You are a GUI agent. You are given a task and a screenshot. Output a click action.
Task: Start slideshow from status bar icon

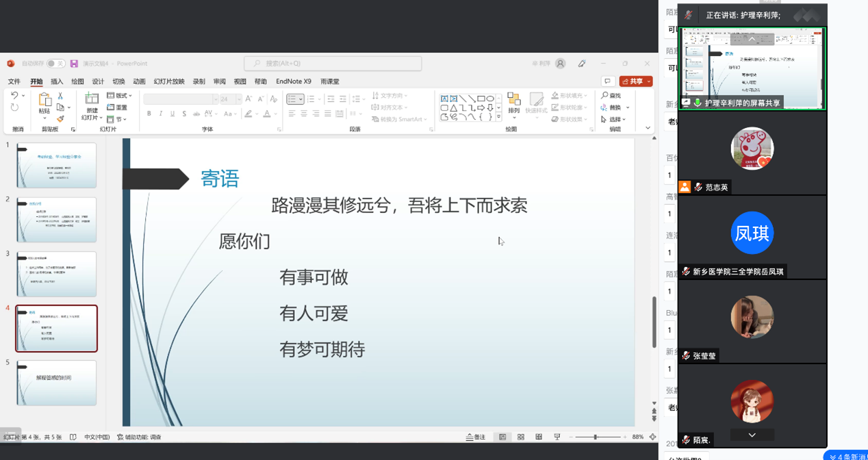pyautogui.click(x=557, y=437)
